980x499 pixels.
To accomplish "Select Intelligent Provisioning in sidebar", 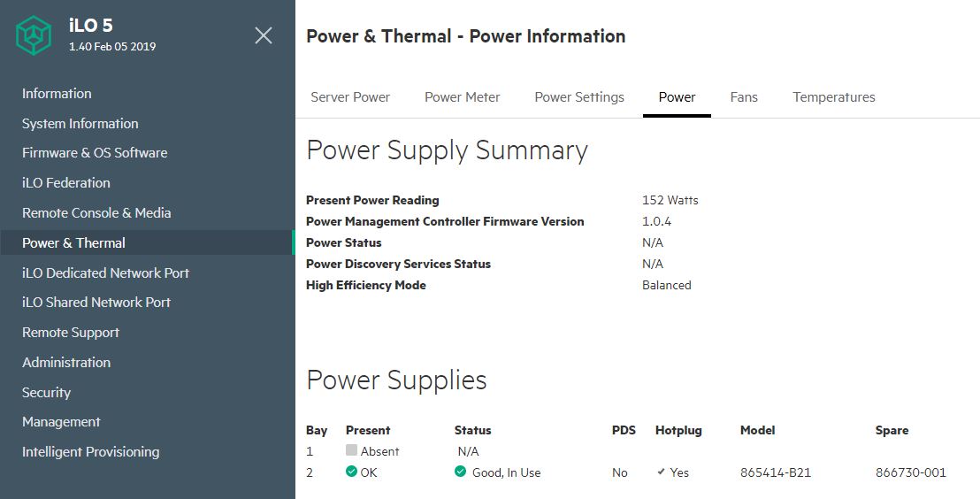I will 90,452.
